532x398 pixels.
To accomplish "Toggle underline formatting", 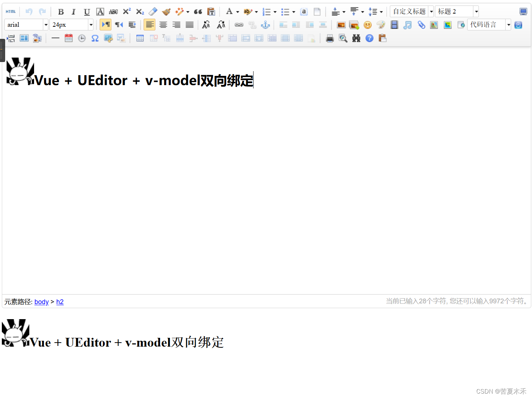I will click(x=87, y=12).
